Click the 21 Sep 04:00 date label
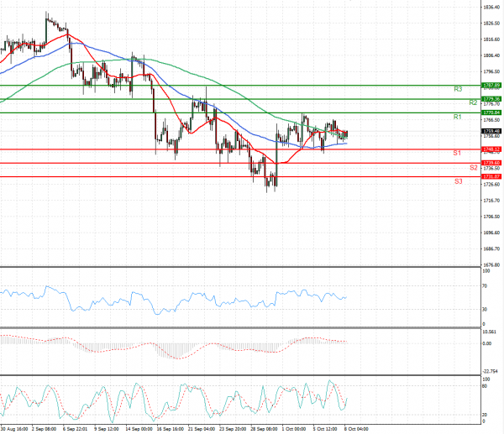This screenshot has height=434, width=504. coord(202,429)
